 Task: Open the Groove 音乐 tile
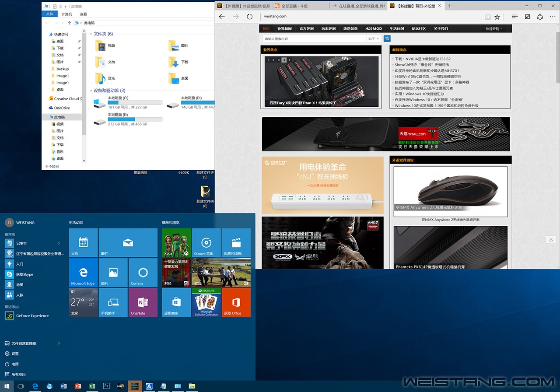206,242
